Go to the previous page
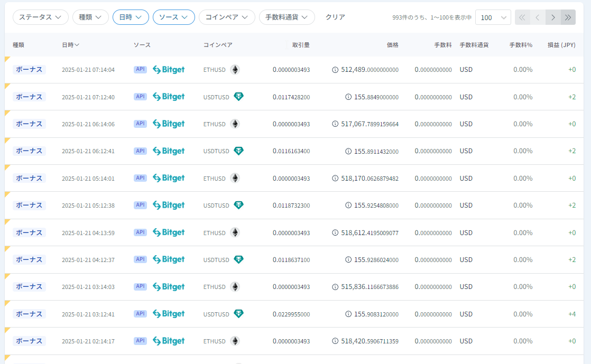This screenshot has width=591, height=364. pos(538,17)
